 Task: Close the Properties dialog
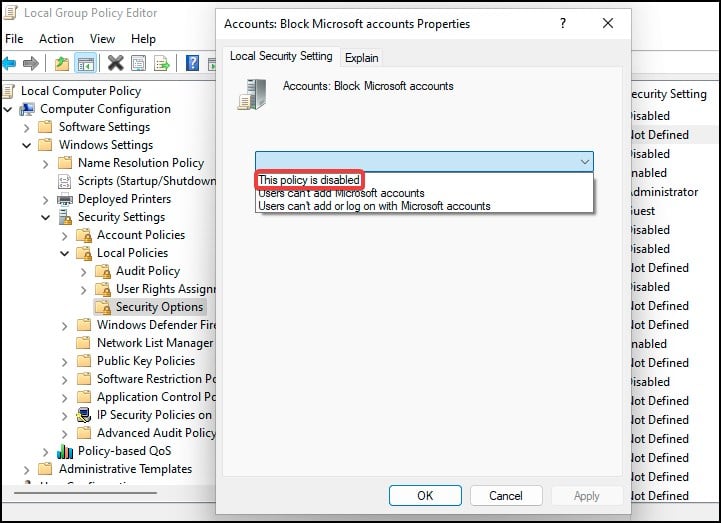pyautogui.click(x=608, y=23)
